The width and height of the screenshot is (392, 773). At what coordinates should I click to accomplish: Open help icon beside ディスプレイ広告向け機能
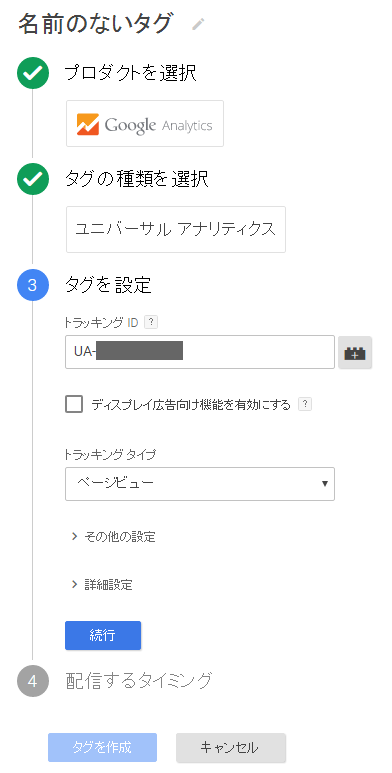[x=306, y=405]
